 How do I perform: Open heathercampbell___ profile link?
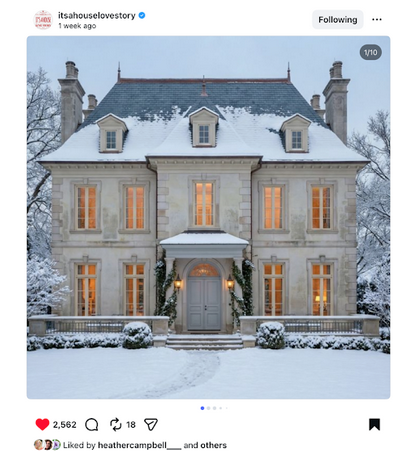click(139, 445)
